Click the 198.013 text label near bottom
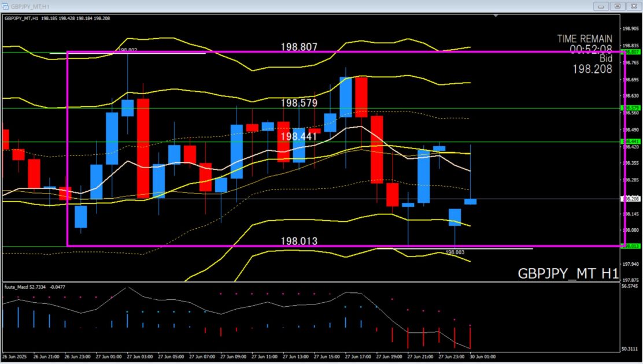 299,241
